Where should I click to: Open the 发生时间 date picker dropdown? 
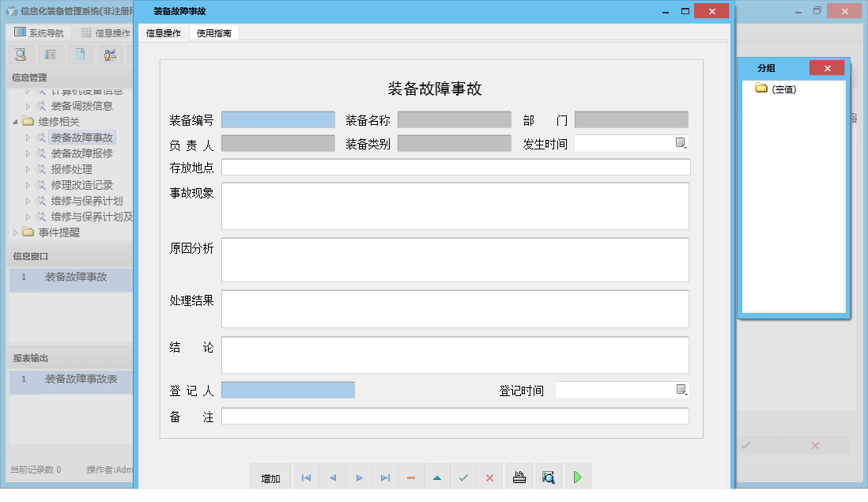click(x=680, y=142)
